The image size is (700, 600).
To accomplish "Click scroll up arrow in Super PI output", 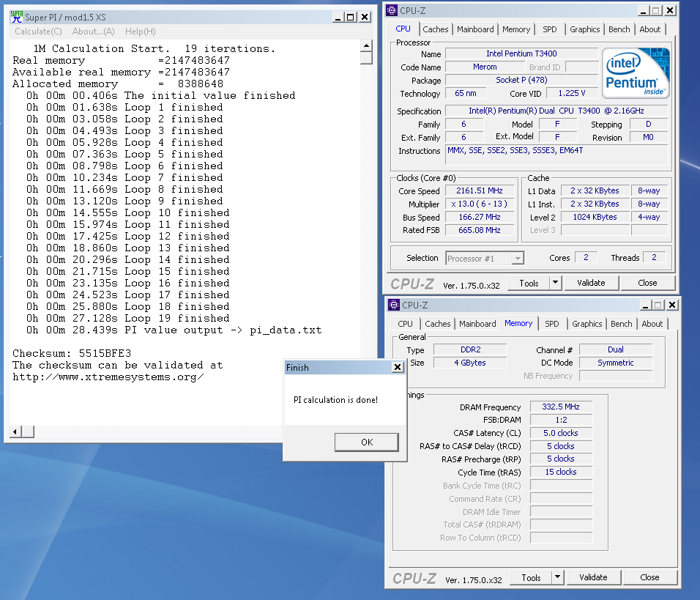I will tap(366, 45).
